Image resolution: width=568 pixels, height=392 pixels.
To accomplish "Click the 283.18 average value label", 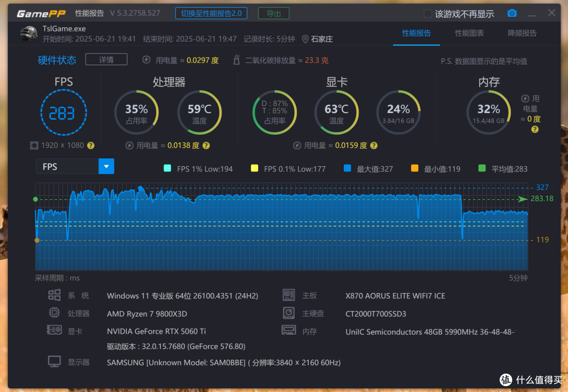I will (x=542, y=198).
